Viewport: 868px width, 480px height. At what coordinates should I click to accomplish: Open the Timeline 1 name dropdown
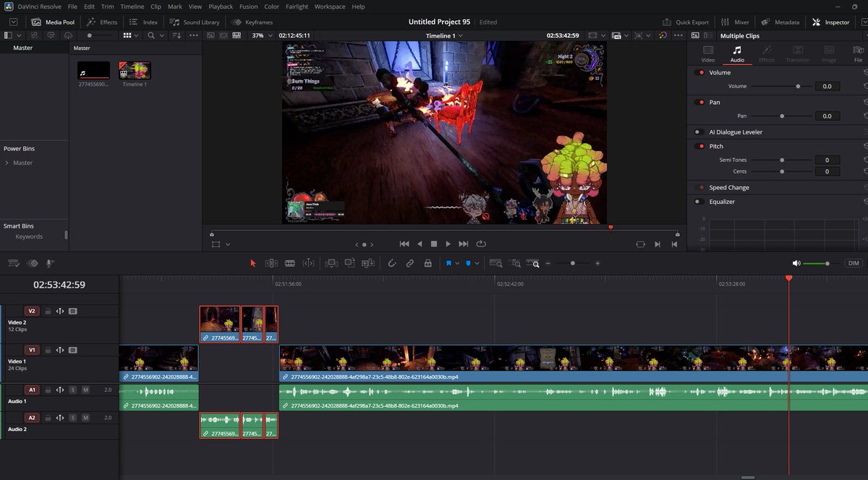tap(444, 35)
